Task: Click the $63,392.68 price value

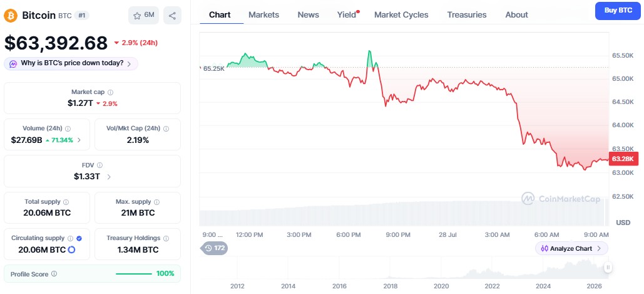Action: pos(56,43)
